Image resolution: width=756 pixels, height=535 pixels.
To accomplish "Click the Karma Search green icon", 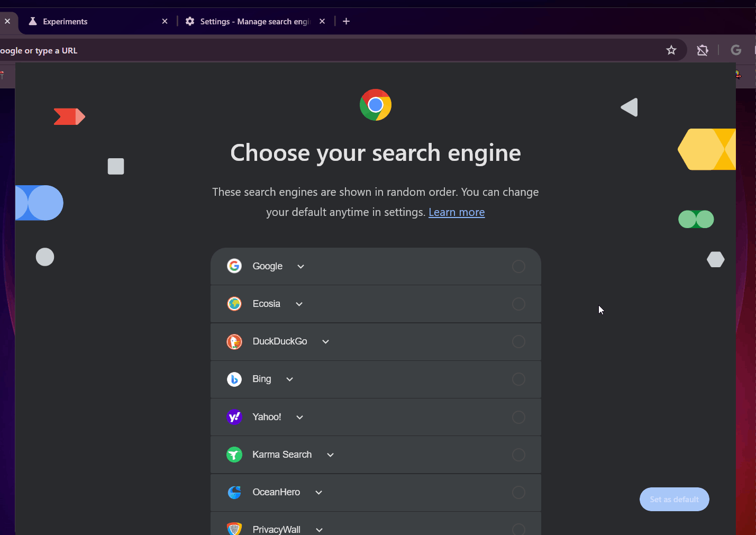I will [234, 455].
